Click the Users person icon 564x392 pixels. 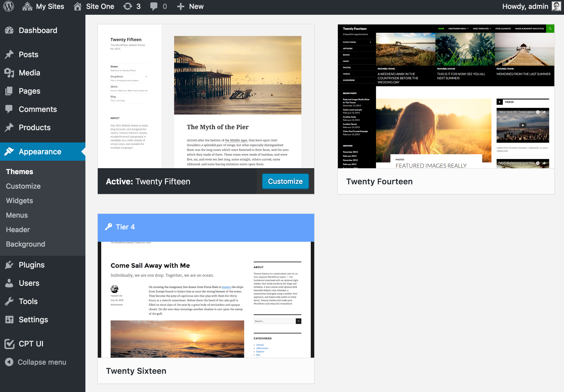click(9, 283)
